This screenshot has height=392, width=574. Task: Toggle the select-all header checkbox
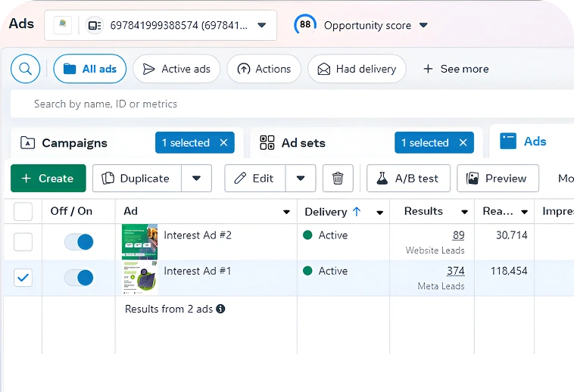point(23,211)
